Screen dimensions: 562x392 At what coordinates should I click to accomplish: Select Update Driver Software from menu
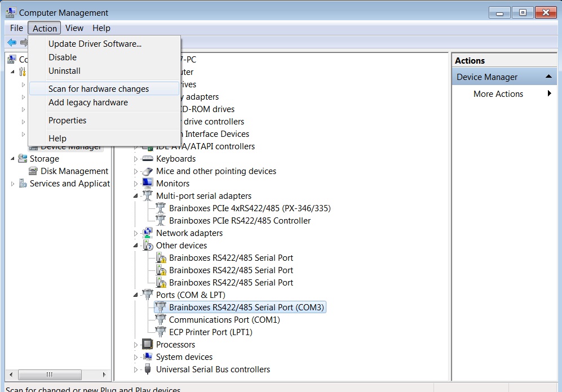[x=95, y=43]
